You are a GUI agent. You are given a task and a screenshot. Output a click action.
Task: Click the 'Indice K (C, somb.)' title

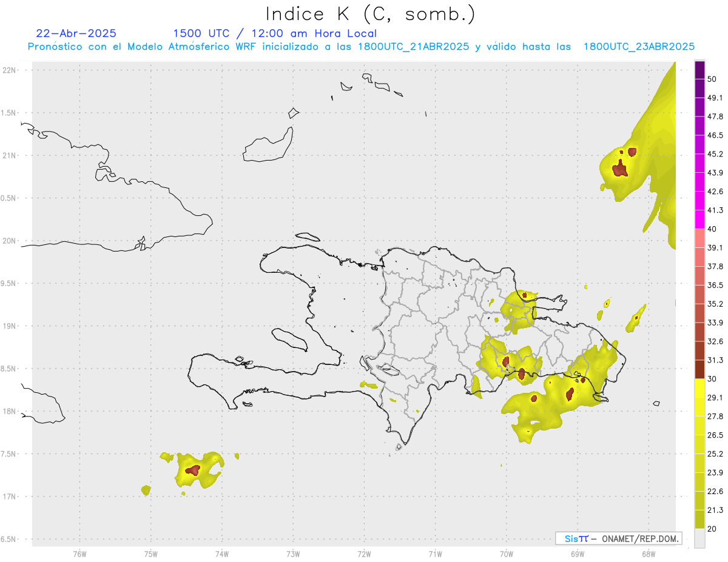pyautogui.click(x=371, y=14)
